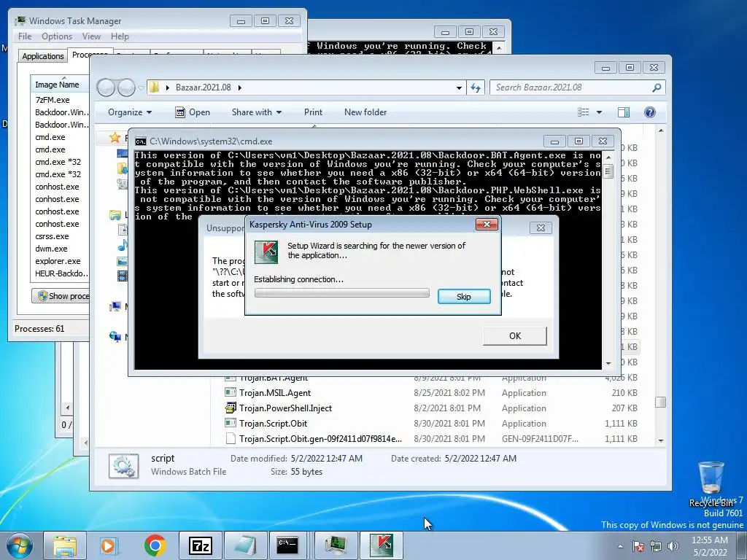Image resolution: width=747 pixels, height=560 pixels.
Task: Open View menu in Task Manager
Action: pyautogui.click(x=91, y=36)
